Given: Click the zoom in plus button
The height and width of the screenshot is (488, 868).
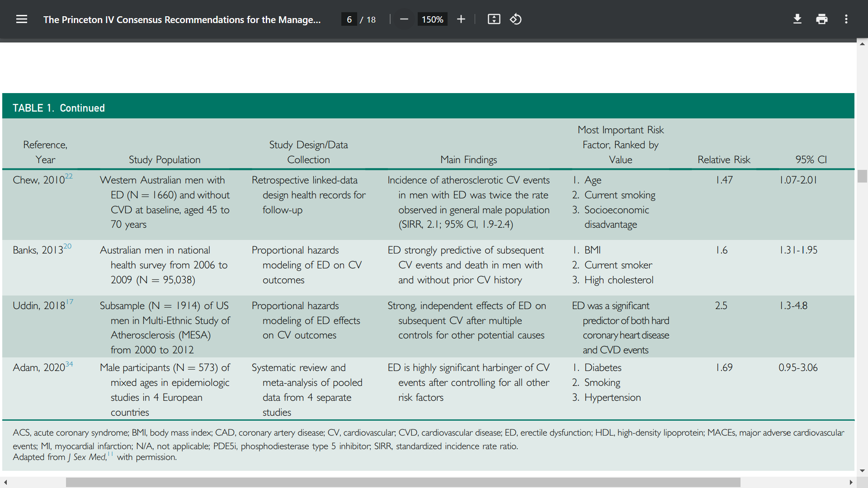Looking at the screenshot, I should pos(461,19).
